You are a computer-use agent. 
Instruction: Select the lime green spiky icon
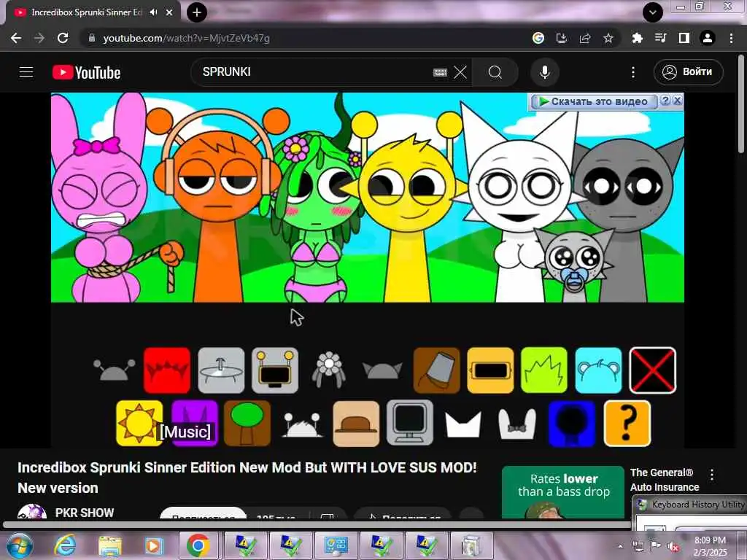tap(544, 370)
